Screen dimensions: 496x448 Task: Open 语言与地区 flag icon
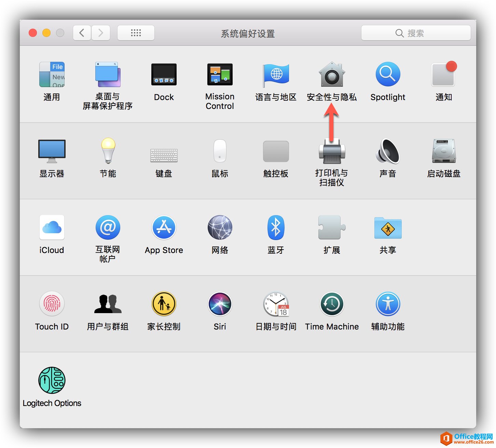(x=276, y=75)
